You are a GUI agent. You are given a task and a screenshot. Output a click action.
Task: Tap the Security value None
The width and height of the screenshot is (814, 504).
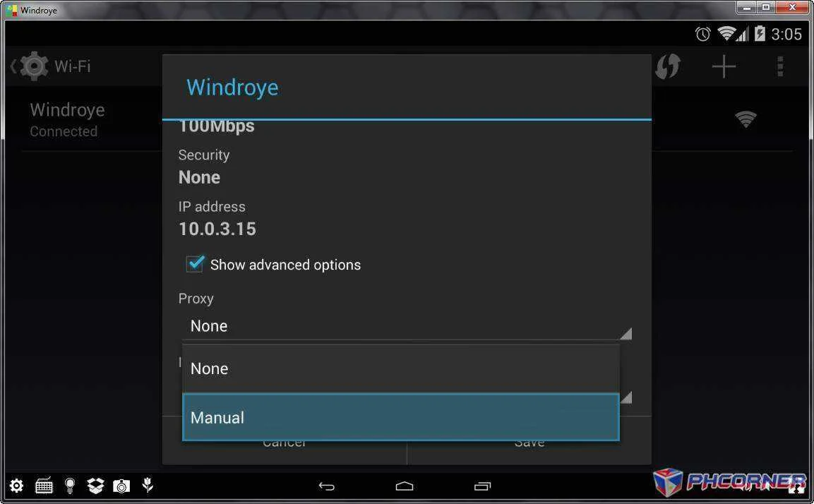click(x=199, y=177)
